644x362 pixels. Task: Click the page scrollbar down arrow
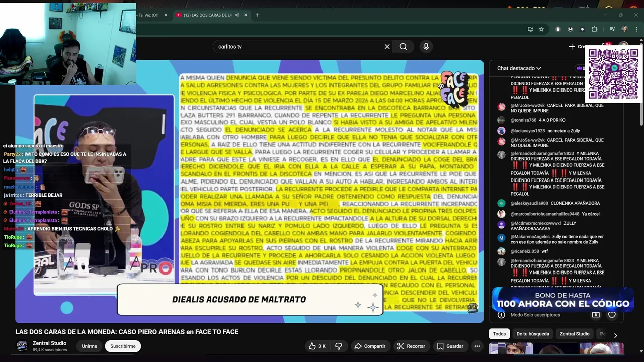(x=641, y=351)
